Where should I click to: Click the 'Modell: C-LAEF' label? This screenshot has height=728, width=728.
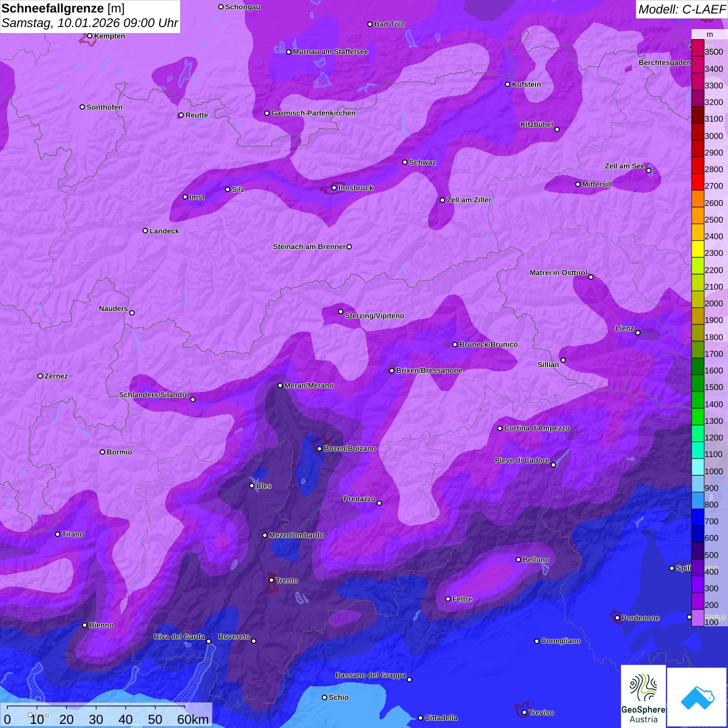[x=682, y=9]
